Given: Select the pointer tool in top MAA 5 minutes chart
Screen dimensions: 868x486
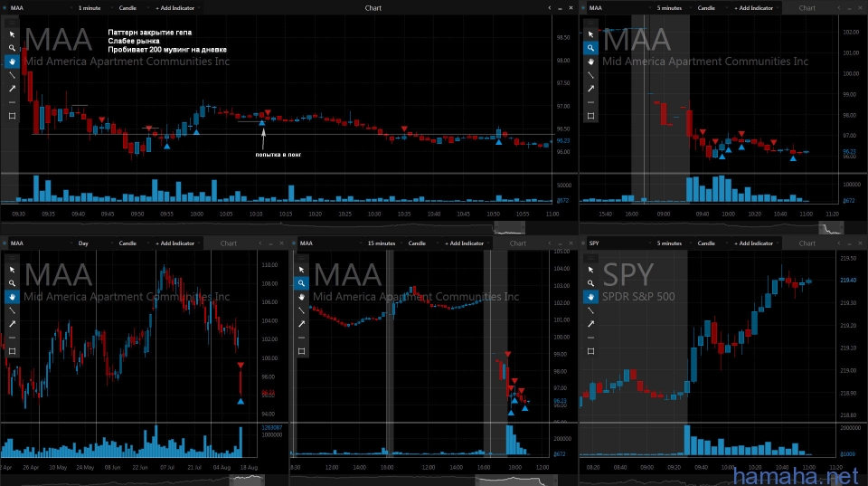Looking at the screenshot, I should point(590,34).
